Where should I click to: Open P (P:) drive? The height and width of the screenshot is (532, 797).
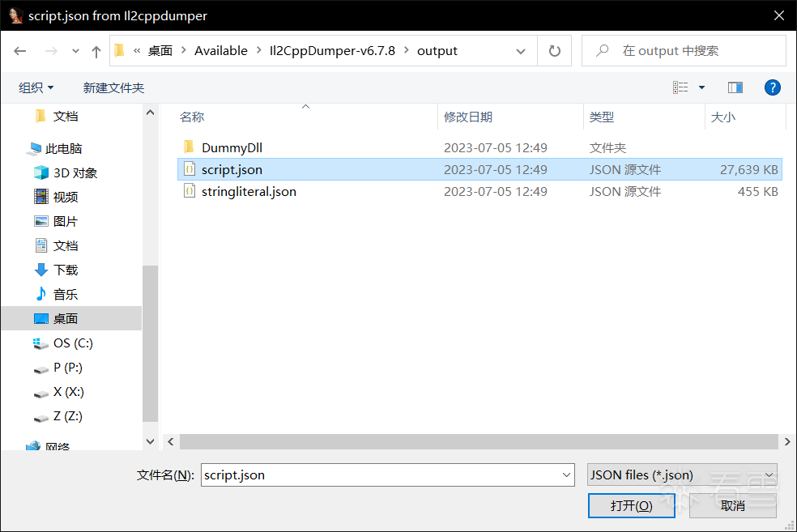(x=67, y=368)
